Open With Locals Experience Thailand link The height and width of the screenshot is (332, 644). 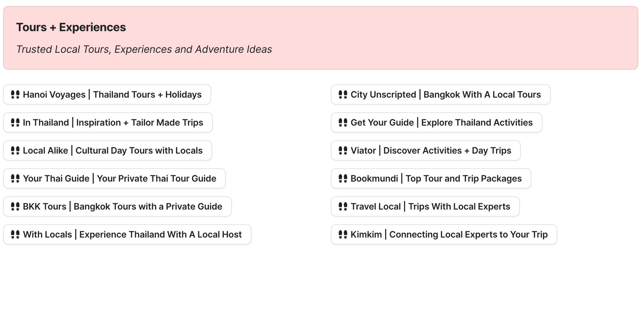tap(132, 234)
